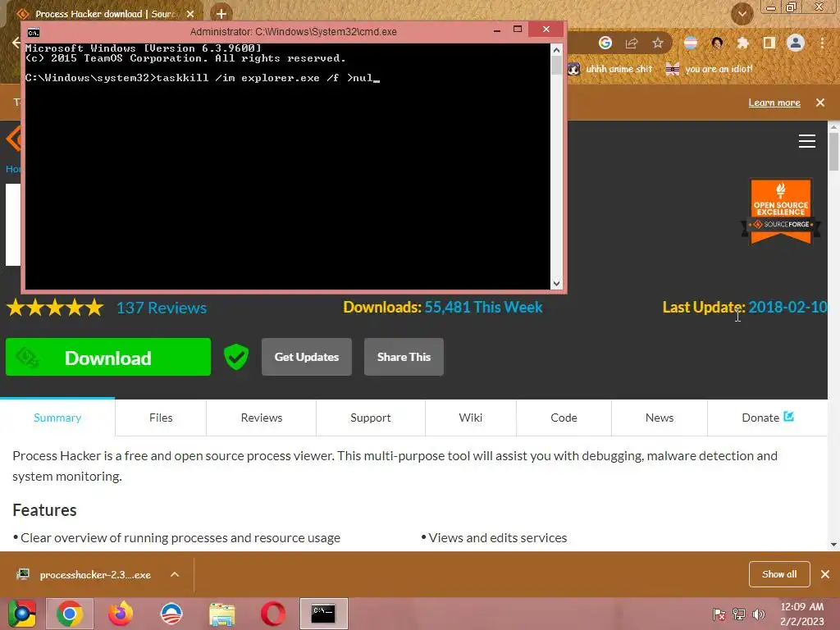Click the green security shield checkmark icon
This screenshot has height=630, width=840.
click(x=236, y=357)
